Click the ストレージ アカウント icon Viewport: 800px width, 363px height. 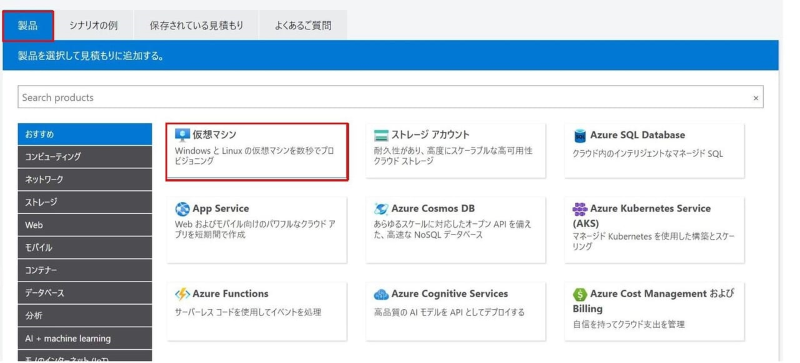click(x=381, y=135)
